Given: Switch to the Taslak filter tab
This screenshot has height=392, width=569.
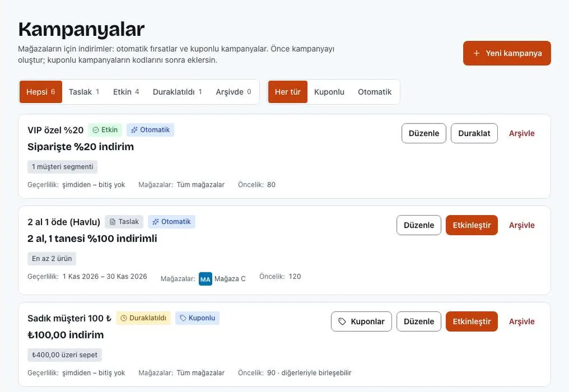Looking at the screenshot, I should coord(84,92).
